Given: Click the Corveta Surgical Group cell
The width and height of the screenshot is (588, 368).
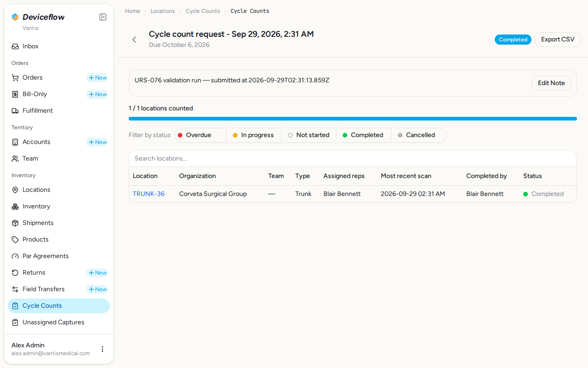Looking at the screenshot, I should pyautogui.click(x=213, y=194).
